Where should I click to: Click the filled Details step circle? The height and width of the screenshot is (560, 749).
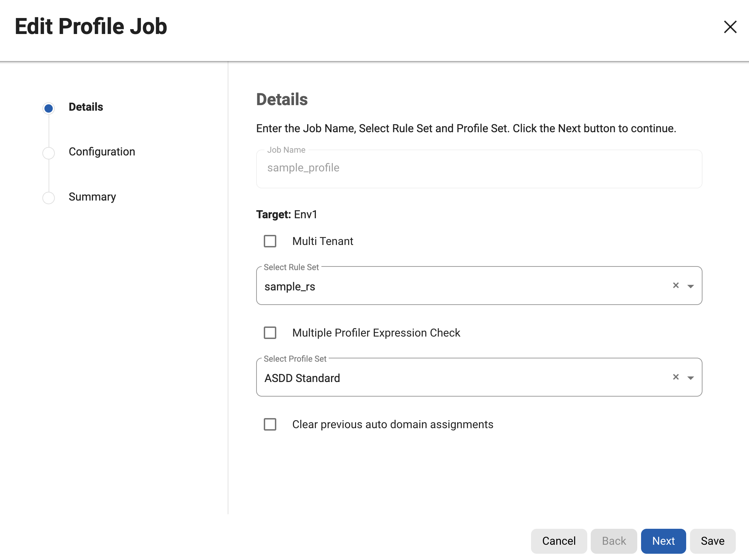[49, 108]
